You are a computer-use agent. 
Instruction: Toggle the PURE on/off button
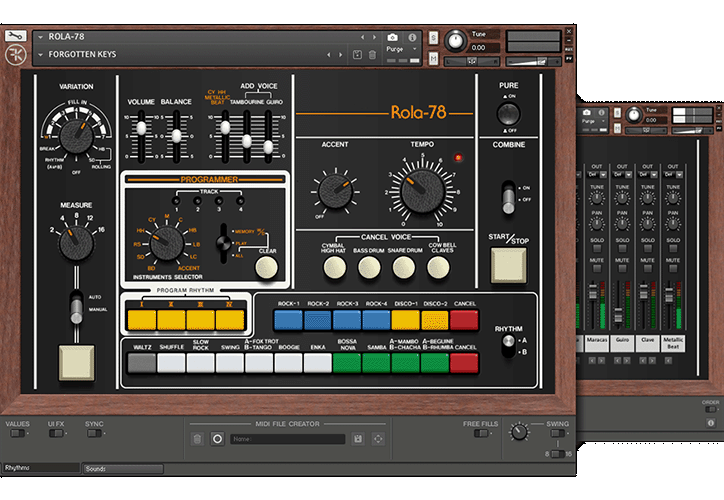pos(508,114)
